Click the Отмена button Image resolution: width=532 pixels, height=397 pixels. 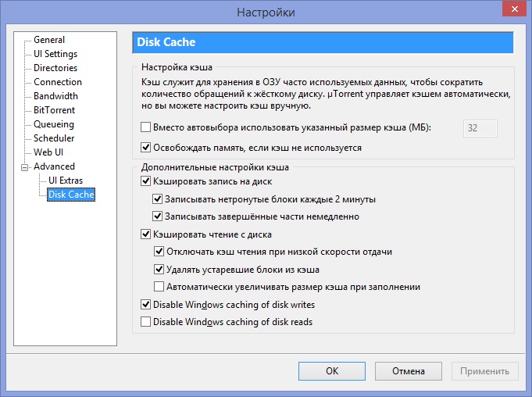coord(409,370)
